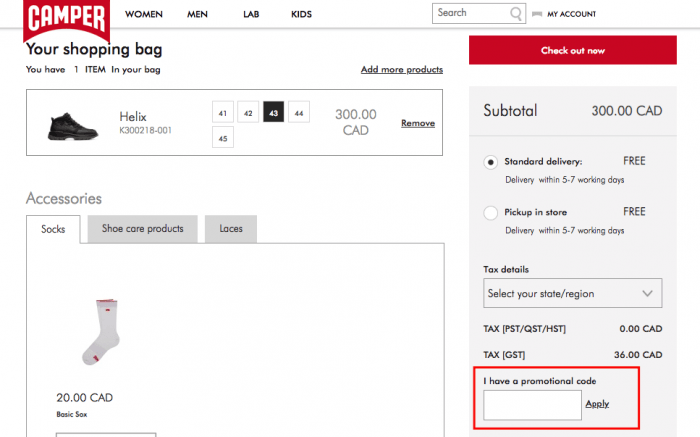Select Pickup in store option

(491, 212)
